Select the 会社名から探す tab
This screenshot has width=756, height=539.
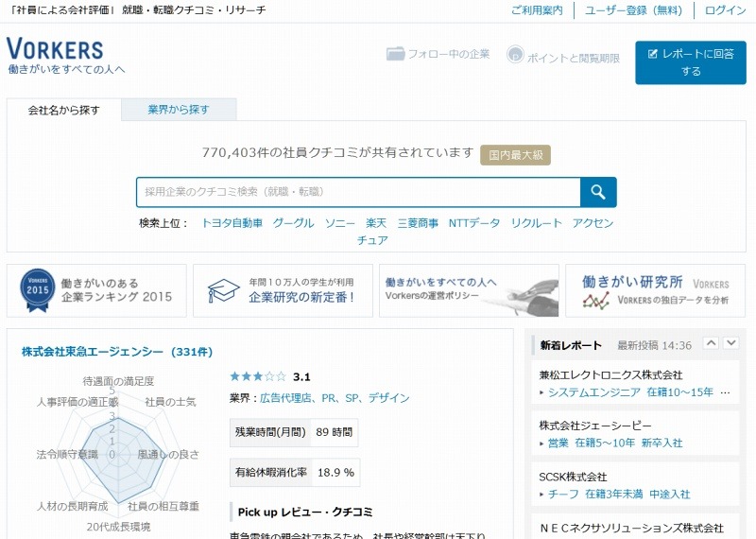(x=63, y=110)
